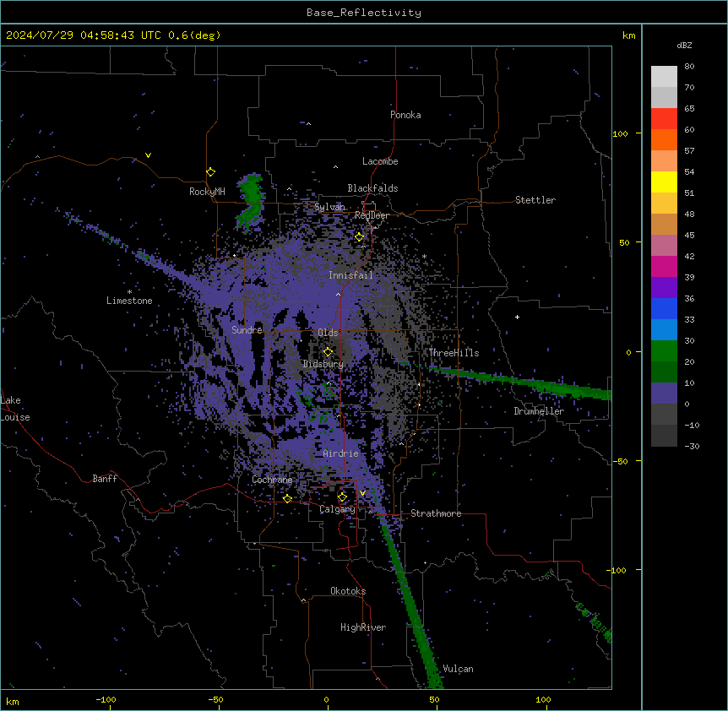Click the km unit label beside the timestamp
Viewport: 728px width, 711px height.
pos(628,35)
